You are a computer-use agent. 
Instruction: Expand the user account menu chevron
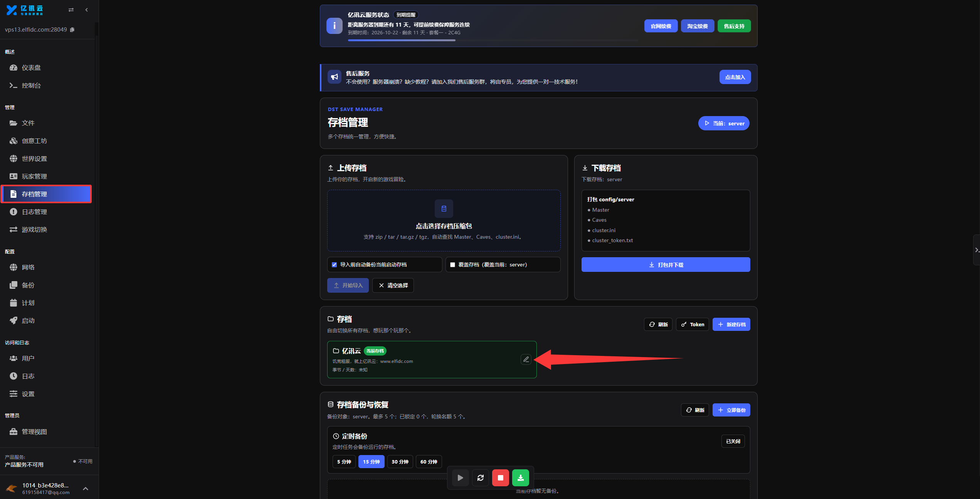[86, 489]
